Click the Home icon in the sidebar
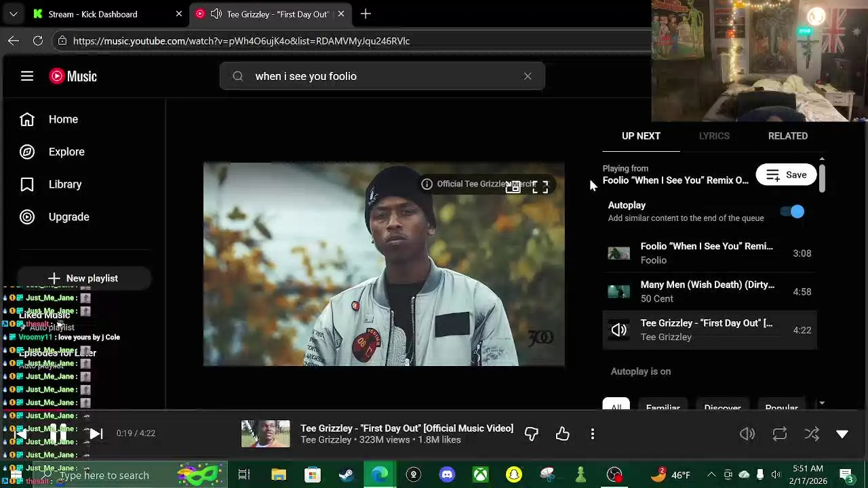 (27, 119)
